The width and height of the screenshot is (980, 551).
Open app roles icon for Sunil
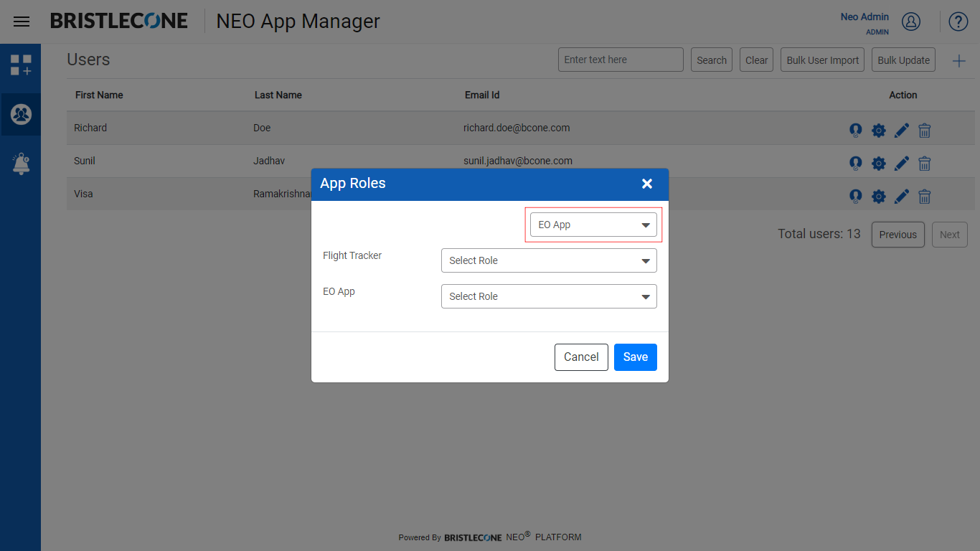855,163
